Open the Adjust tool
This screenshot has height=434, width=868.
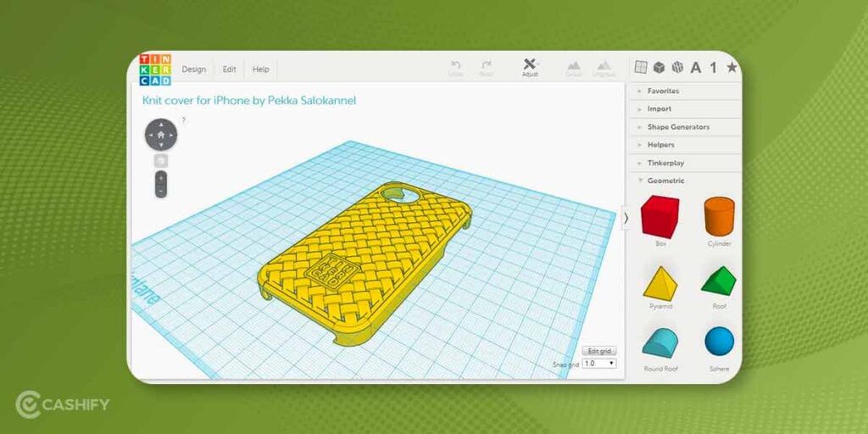click(530, 68)
